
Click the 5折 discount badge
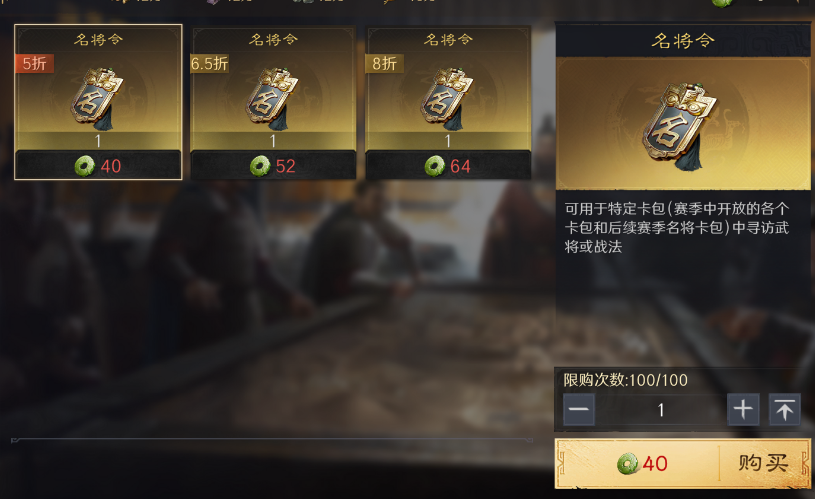point(34,63)
